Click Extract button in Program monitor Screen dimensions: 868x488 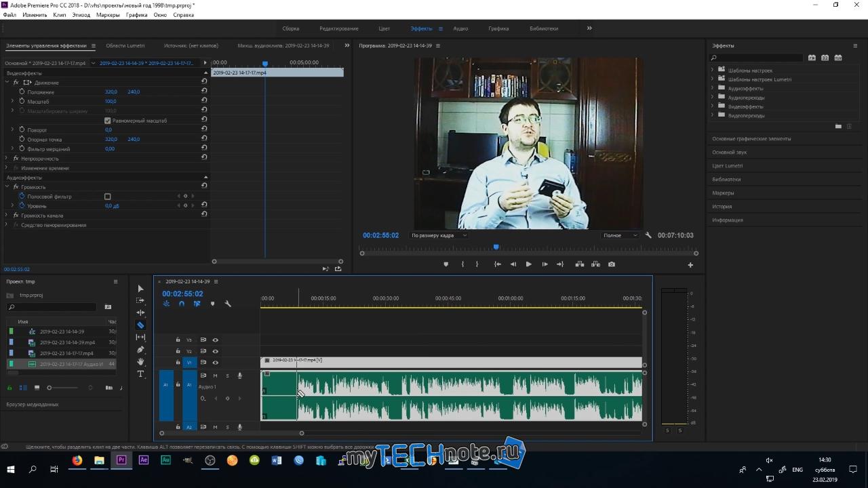pos(596,264)
